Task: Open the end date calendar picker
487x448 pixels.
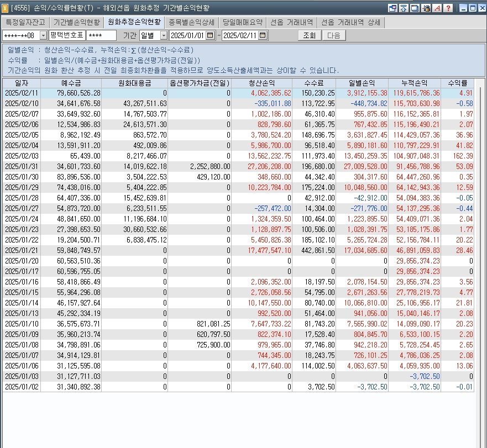Action: (263, 35)
